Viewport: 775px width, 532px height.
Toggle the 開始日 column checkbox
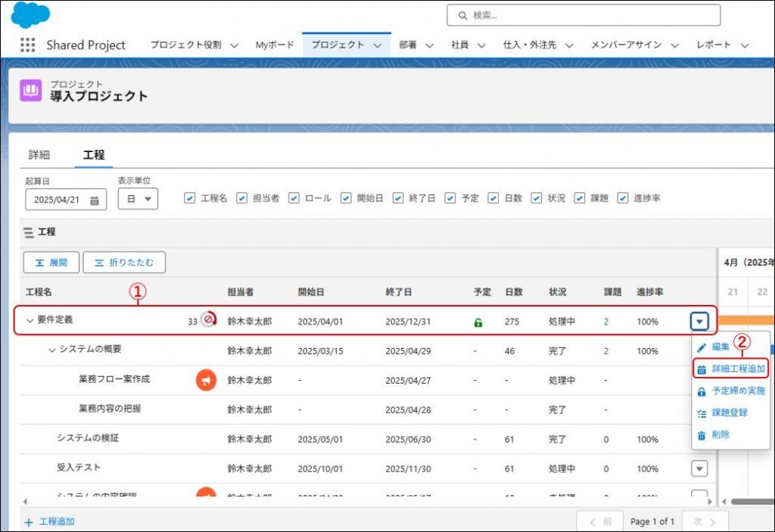pos(346,198)
